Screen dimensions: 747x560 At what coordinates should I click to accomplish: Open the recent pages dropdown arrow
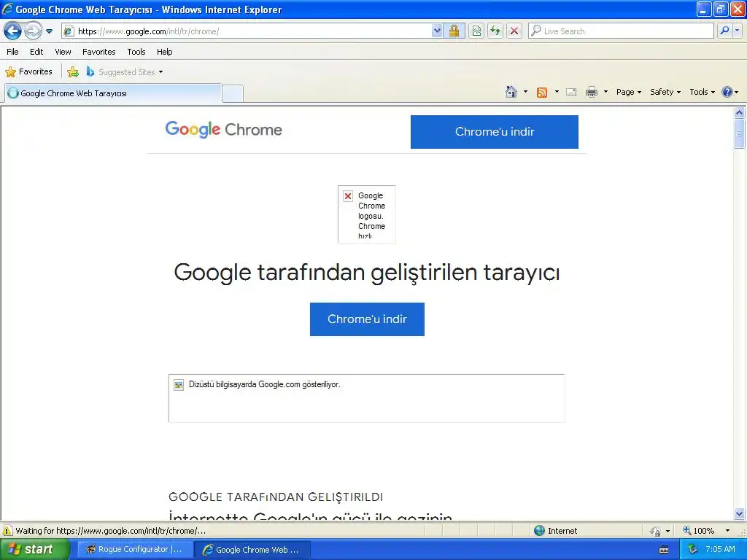[49, 31]
